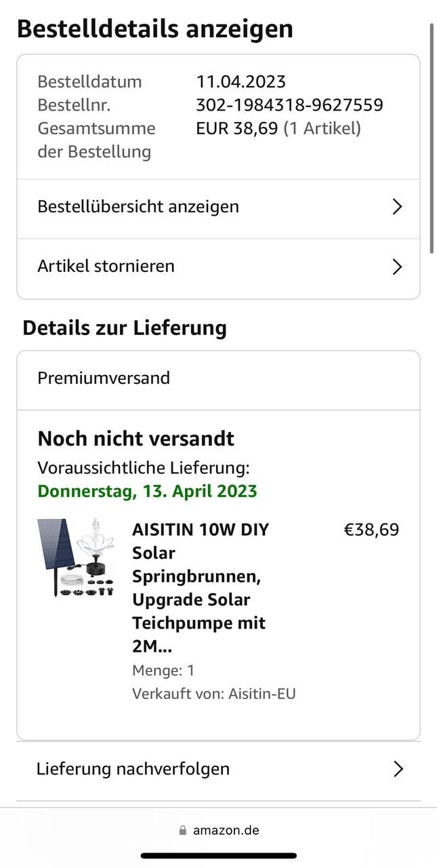
Task: Select the Artikel stornieren text option
Action: pos(106,266)
